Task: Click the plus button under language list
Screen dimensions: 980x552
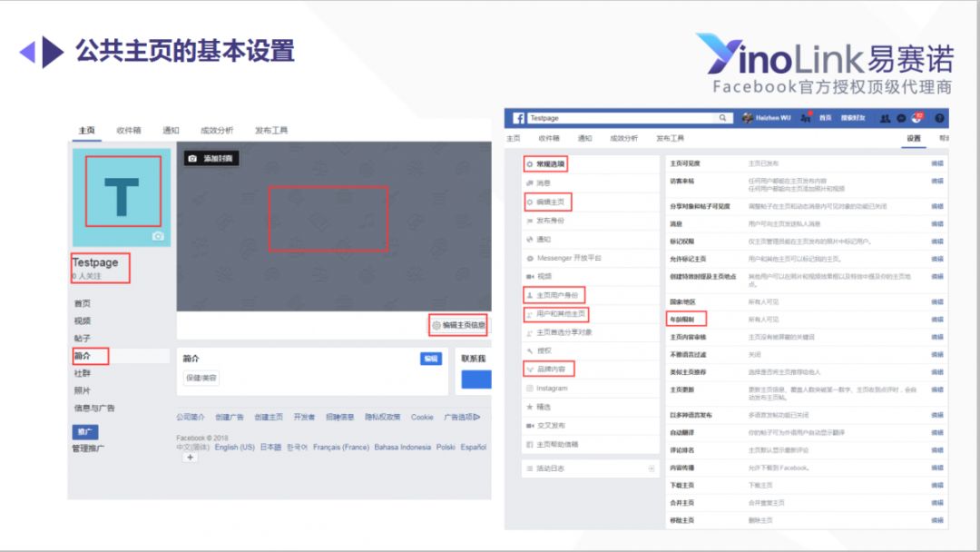Action: coord(190,457)
